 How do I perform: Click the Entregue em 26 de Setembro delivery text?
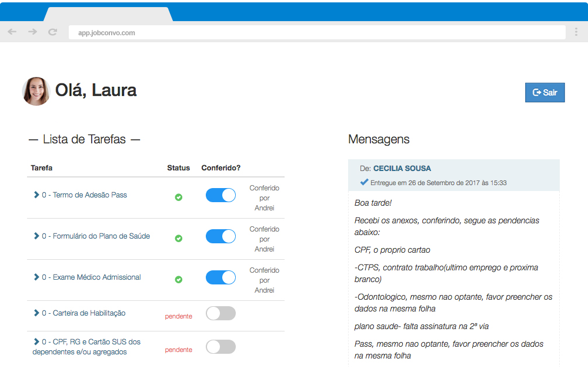pos(439,183)
